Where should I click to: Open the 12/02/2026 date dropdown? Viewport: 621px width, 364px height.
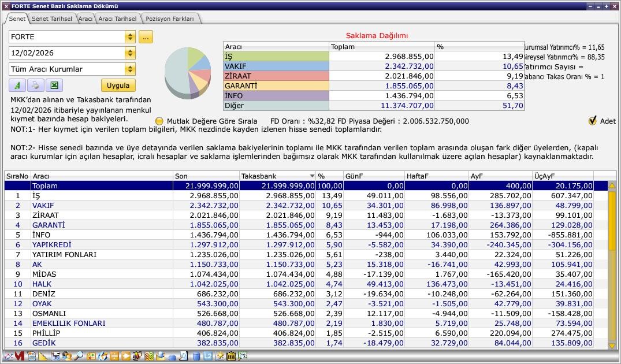130,53
